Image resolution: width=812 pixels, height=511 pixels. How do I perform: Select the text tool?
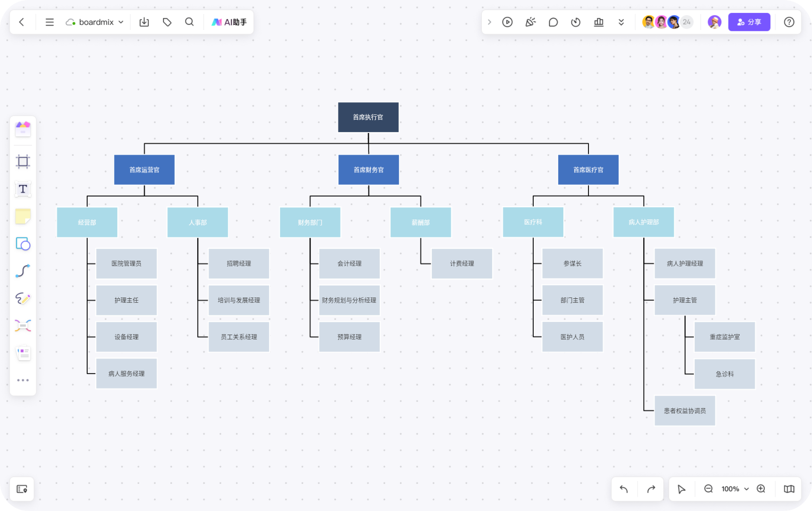(x=23, y=189)
